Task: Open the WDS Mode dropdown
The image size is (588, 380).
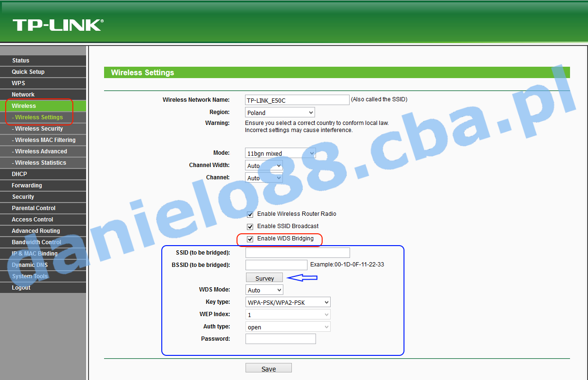Action: [x=264, y=290]
